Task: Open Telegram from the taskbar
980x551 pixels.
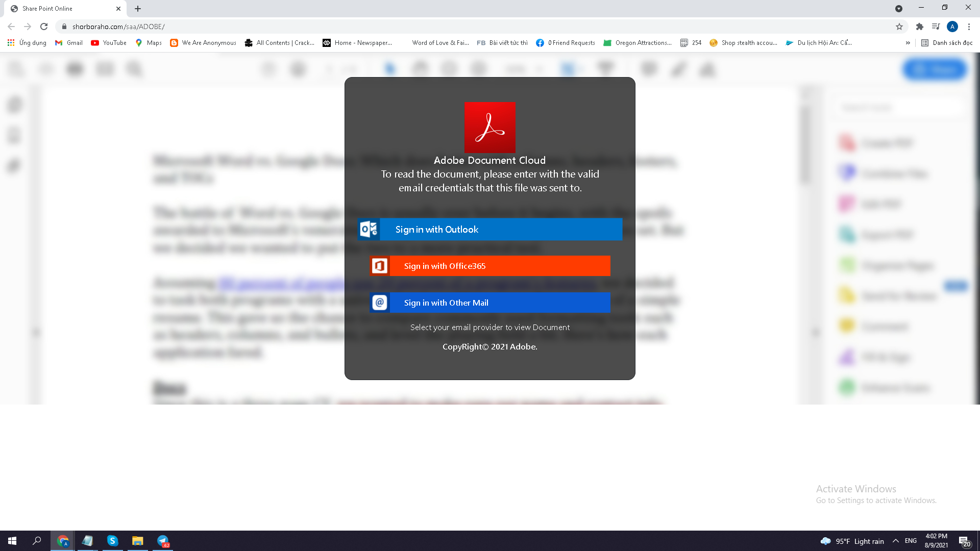Action: 163,541
